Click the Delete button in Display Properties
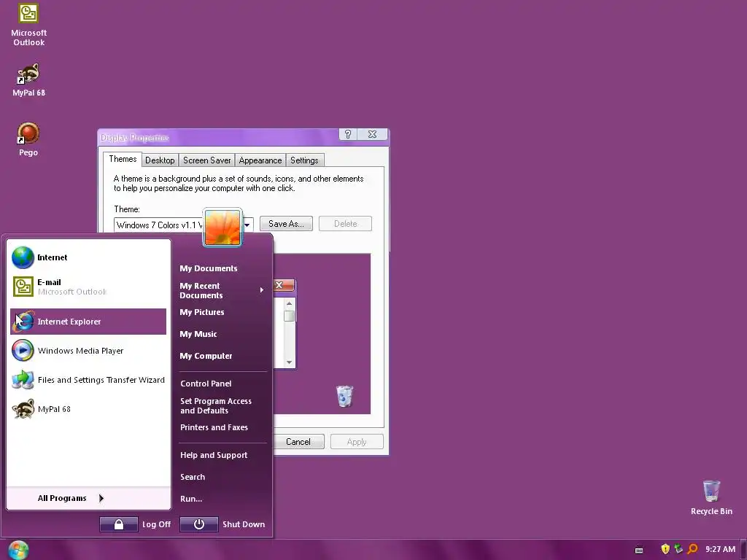Viewport: 747px width, 560px height. 345,224
